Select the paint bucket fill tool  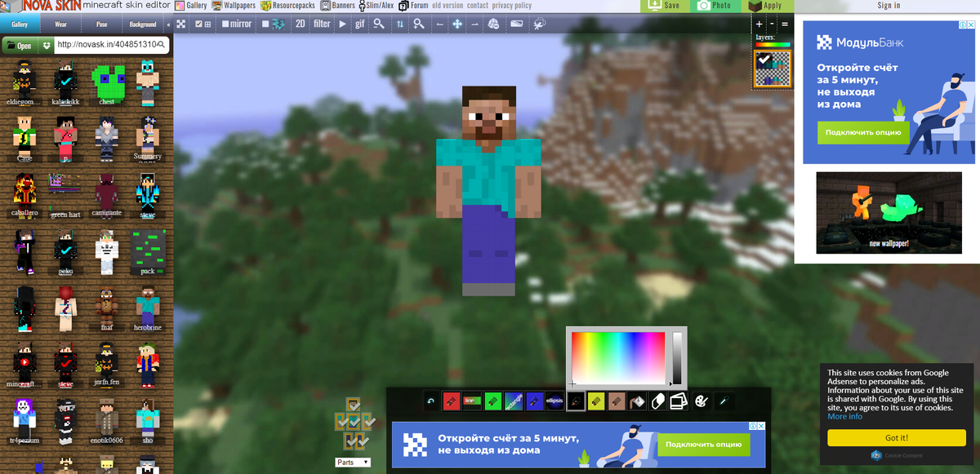click(638, 401)
